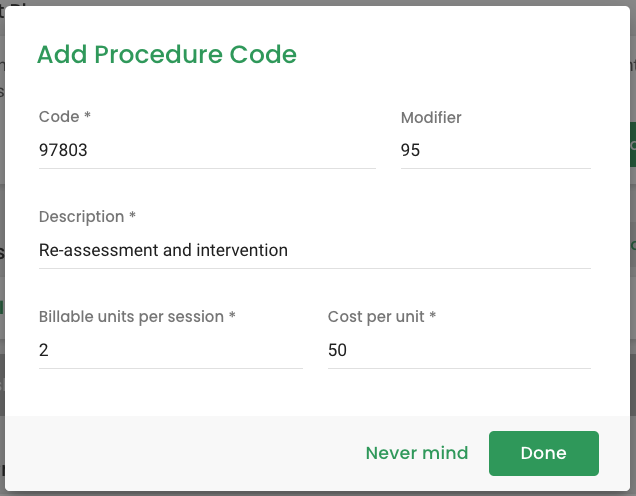Click the "Modifier" field label
Screen dimensions: 636x496
[431, 118]
